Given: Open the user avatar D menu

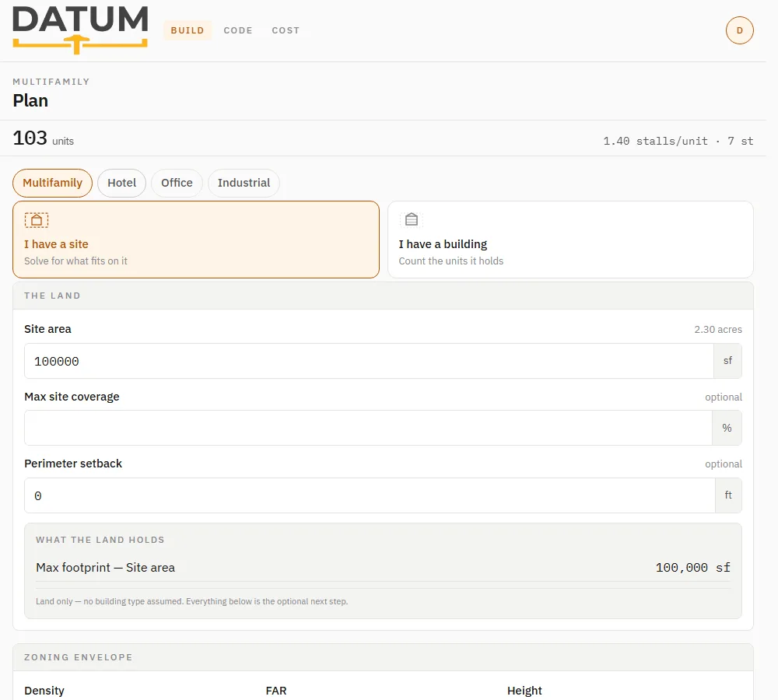Looking at the screenshot, I should point(739,30).
